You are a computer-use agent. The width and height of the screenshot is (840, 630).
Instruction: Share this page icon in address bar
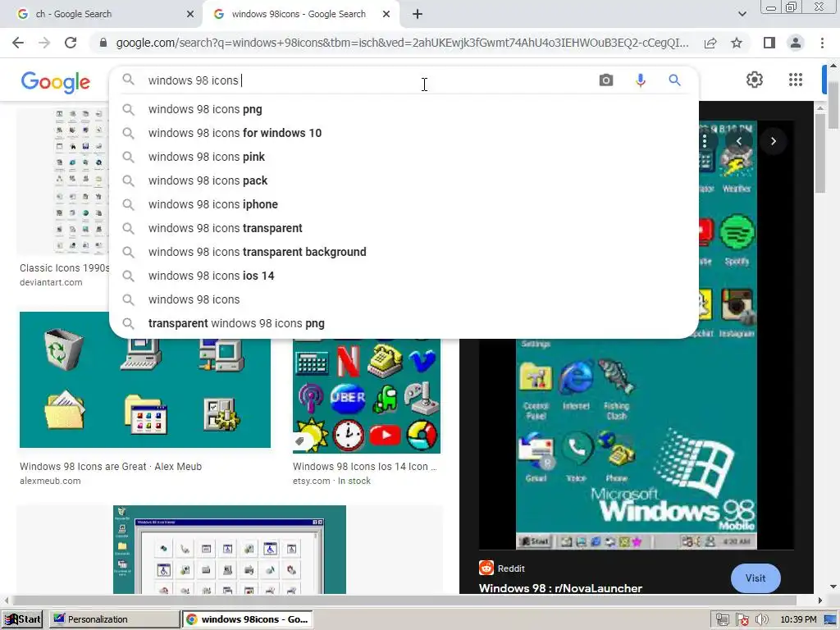click(710, 43)
